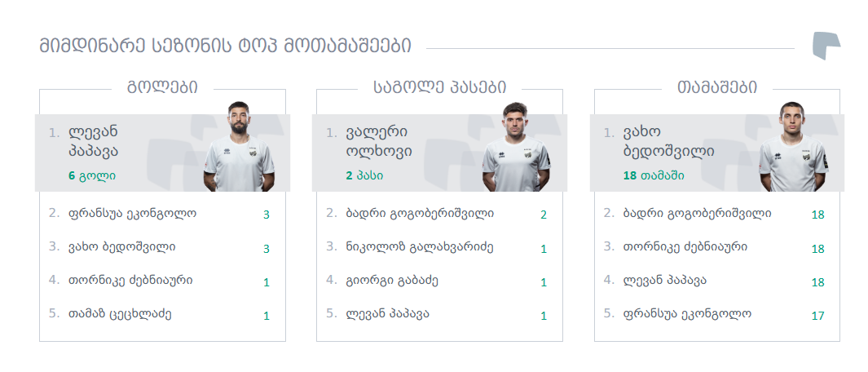Select the გოლები column heading
The height and width of the screenshot is (372, 868).
point(162,87)
